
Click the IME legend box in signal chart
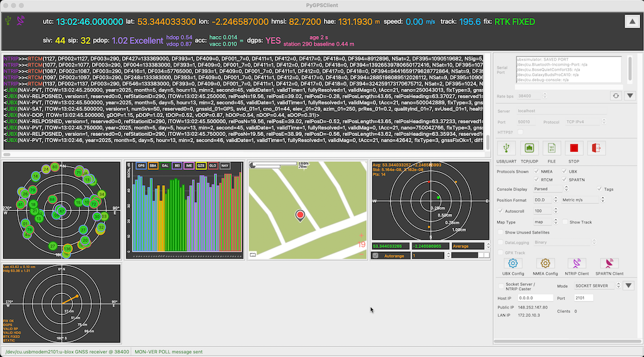[x=189, y=166]
